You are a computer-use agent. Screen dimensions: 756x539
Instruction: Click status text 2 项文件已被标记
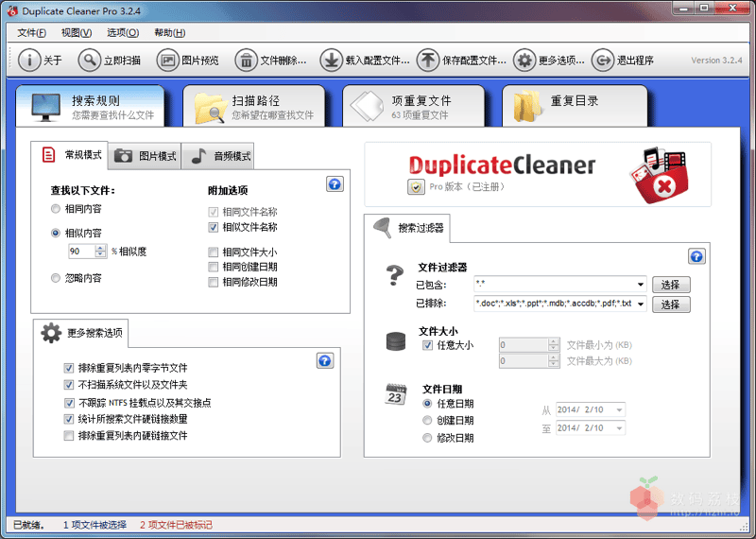coord(176,525)
